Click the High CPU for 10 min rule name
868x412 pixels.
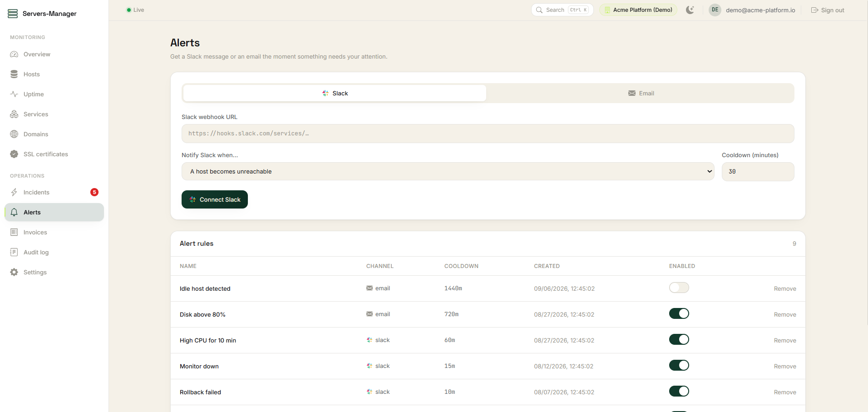(x=208, y=340)
